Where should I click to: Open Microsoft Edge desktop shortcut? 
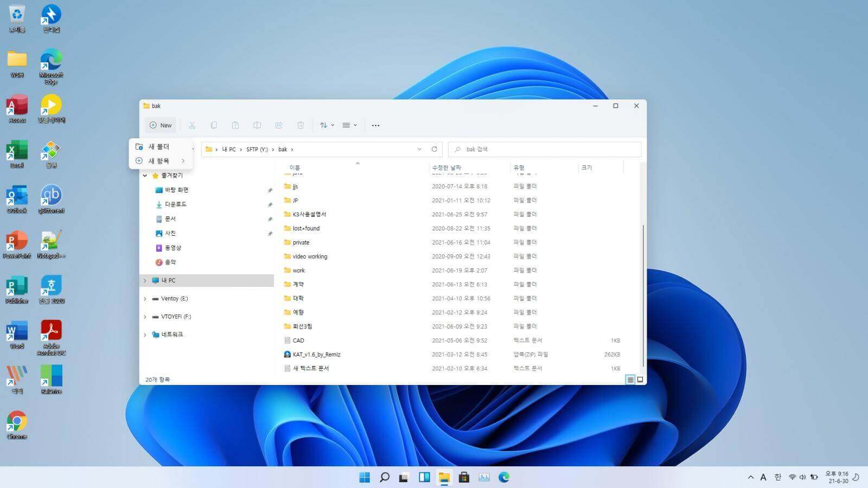coord(51,67)
